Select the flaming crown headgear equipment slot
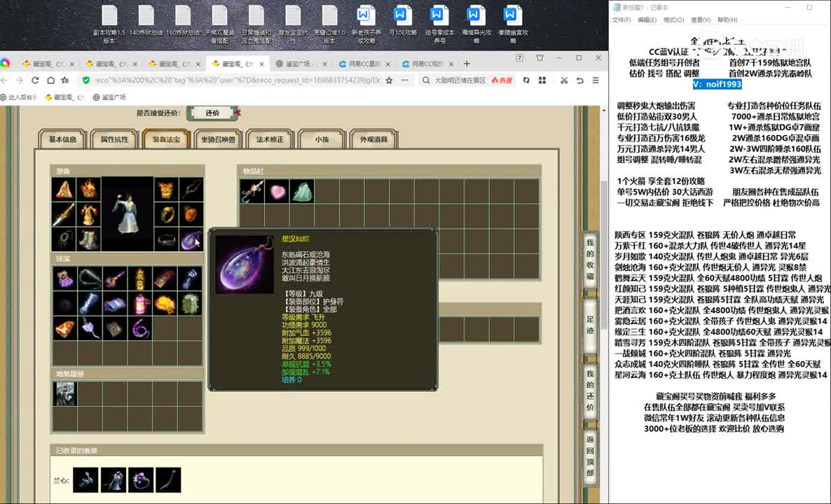The image size is (831, 504). click(88, 190)
